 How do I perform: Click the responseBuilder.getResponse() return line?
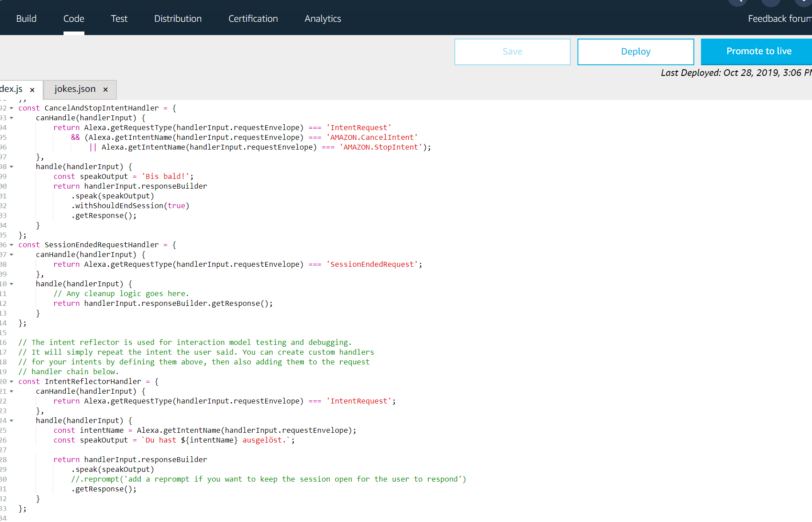click(163, 304)
